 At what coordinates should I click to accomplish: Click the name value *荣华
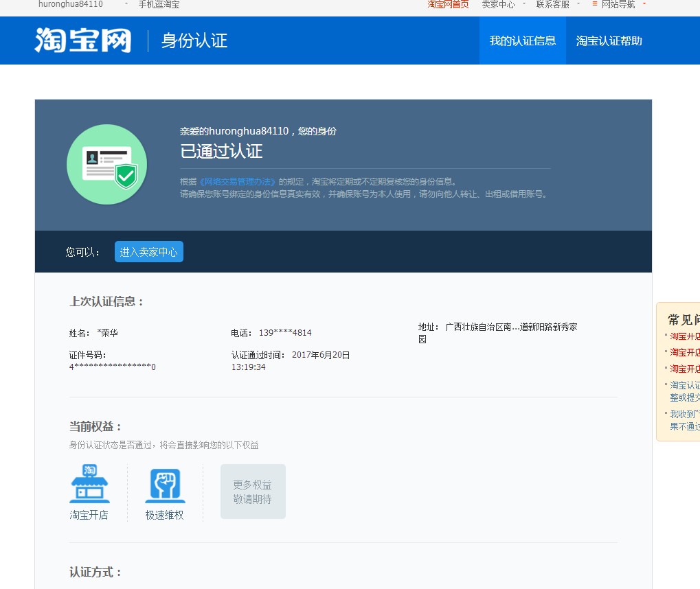click(x=108, y=333)
